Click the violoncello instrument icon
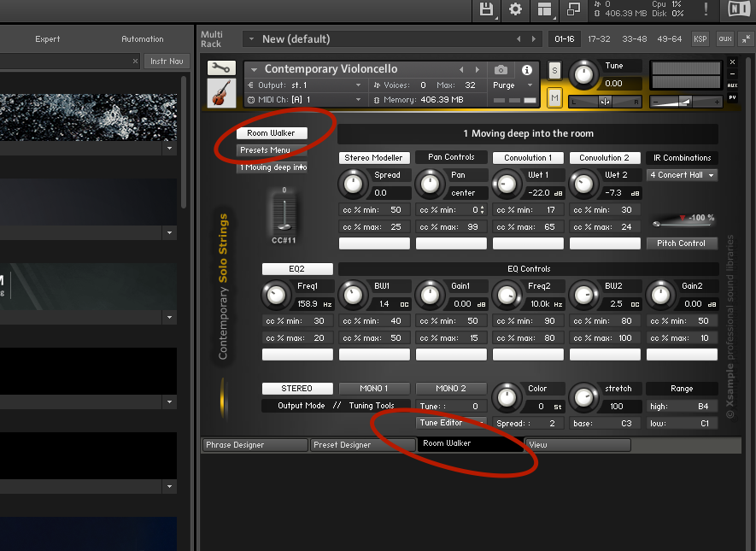Screen dimensions: 756x551 221,92
